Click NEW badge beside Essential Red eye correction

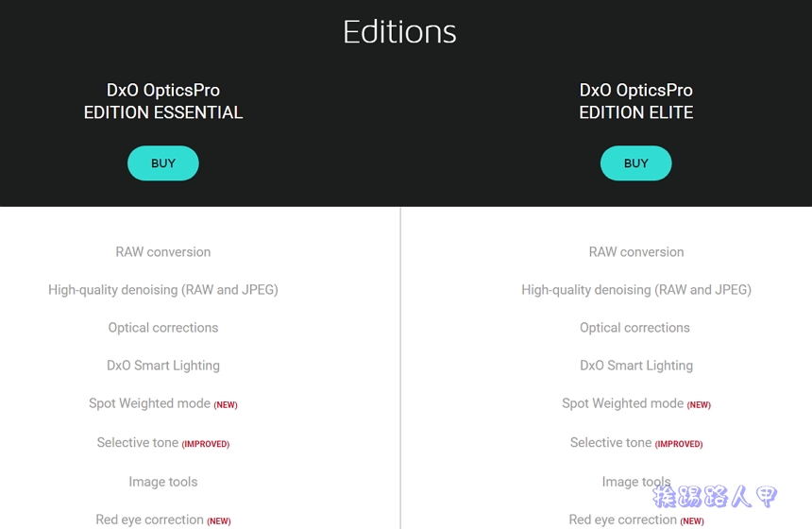(x=219, y=520)
